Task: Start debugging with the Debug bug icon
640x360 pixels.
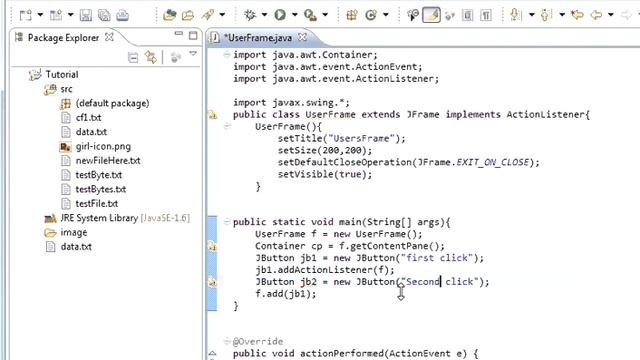Action: [x=250, y=15]
